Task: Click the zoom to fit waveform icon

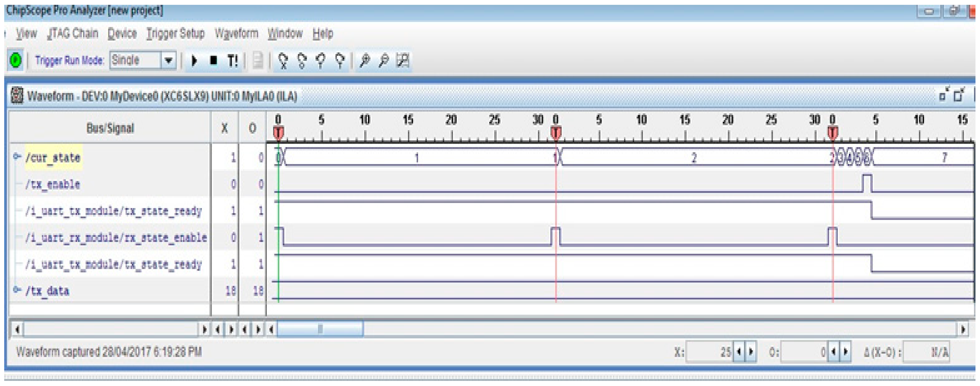Action: [x=402, y=61]
